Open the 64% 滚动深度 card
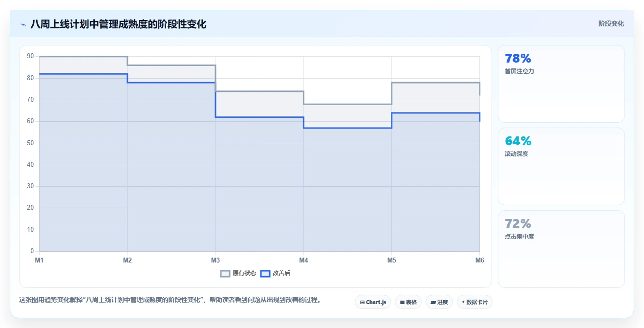This screenshot has width=644, height=328. (561, 166)
